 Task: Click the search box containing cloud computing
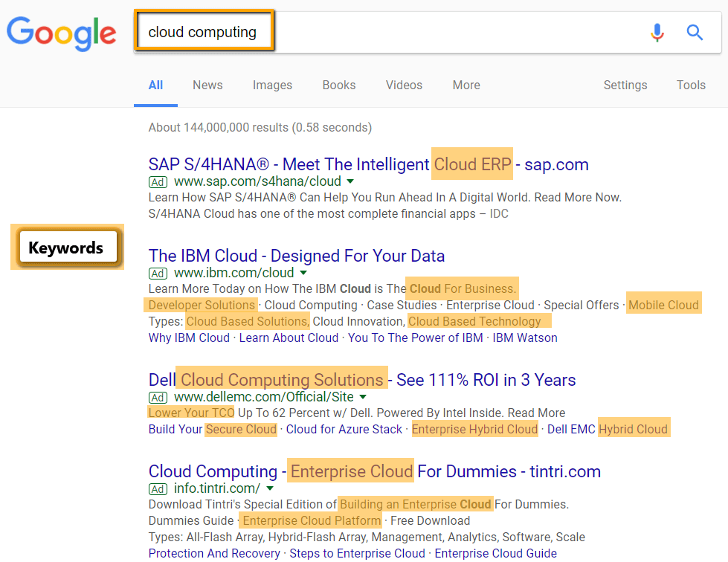(427, 33)
